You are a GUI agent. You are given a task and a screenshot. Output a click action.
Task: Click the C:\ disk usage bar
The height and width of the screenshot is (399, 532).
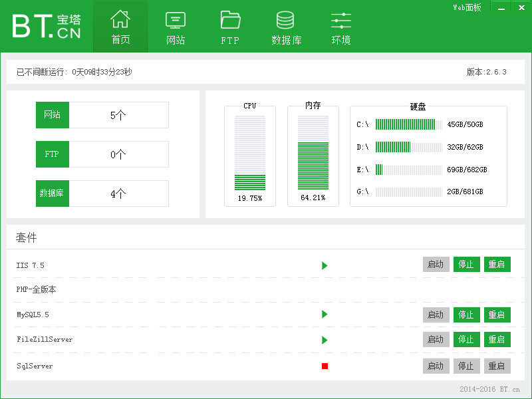(x=409, y=124)
